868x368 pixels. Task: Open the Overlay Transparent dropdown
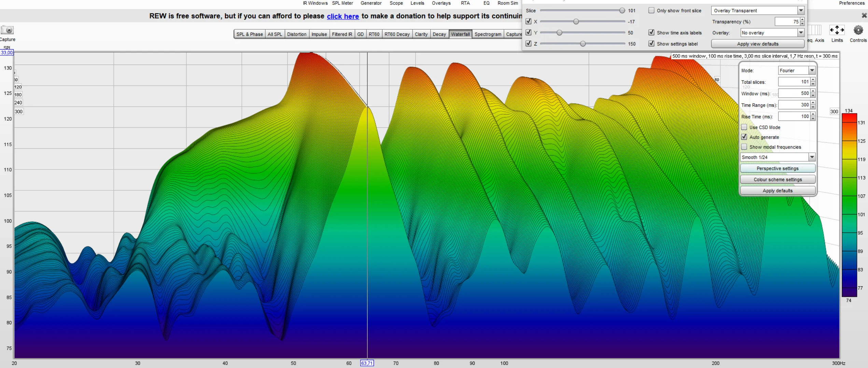click(x=758, y=11)
